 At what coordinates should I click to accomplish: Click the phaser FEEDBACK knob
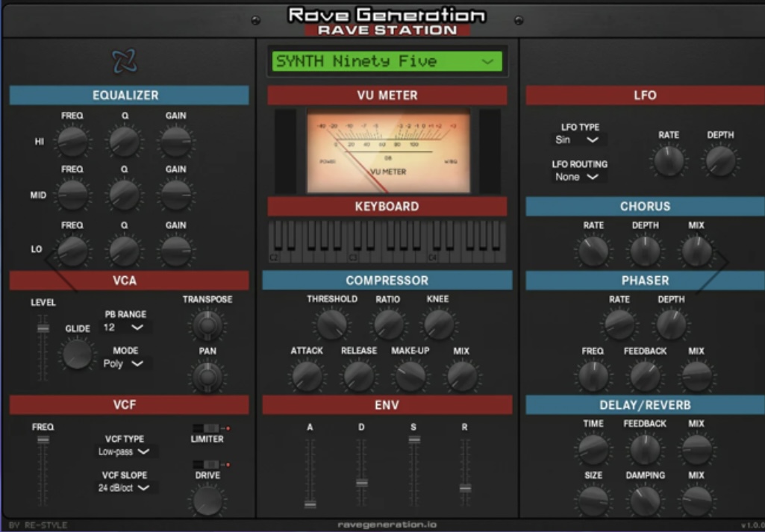pyautogui.click(x=645, y=376)
